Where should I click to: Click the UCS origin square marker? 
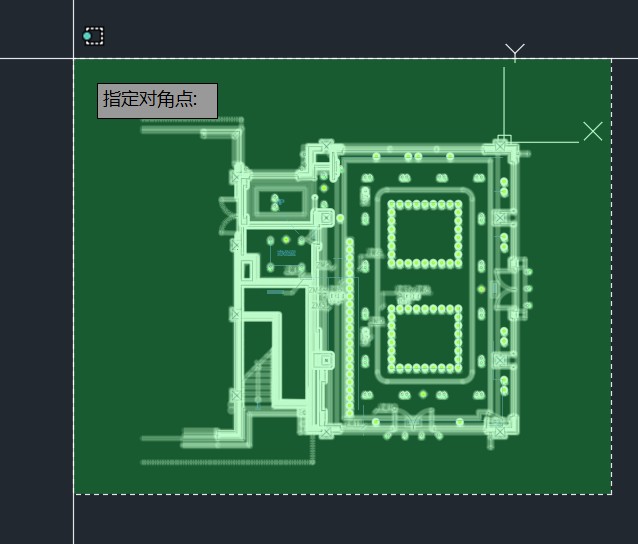click(504, 141)
